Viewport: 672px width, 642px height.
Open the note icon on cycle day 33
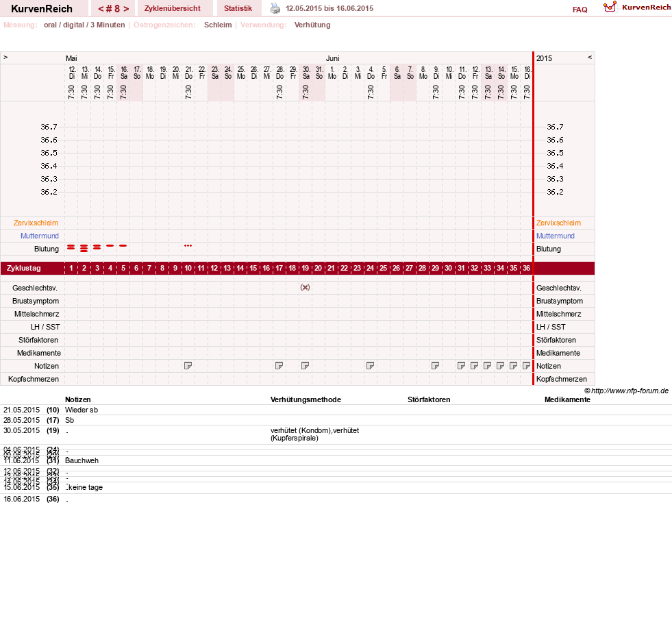(487, 366)
